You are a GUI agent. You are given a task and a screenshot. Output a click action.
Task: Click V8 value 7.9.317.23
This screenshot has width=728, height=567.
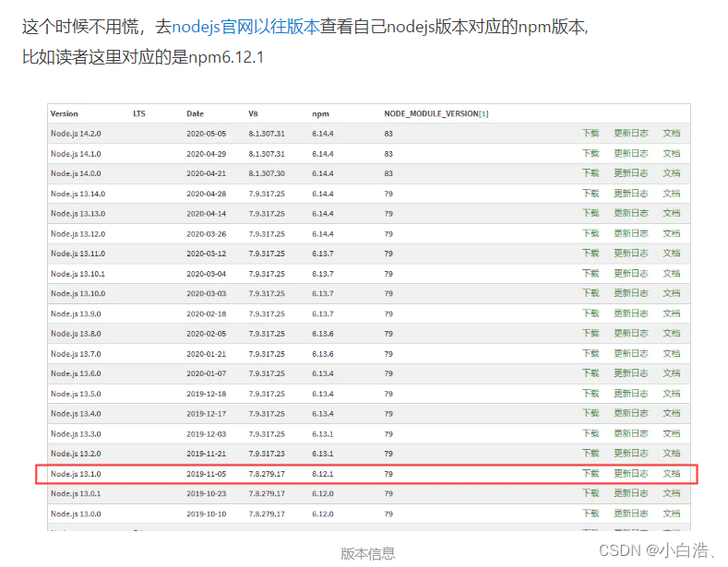(x=267, y=454)
